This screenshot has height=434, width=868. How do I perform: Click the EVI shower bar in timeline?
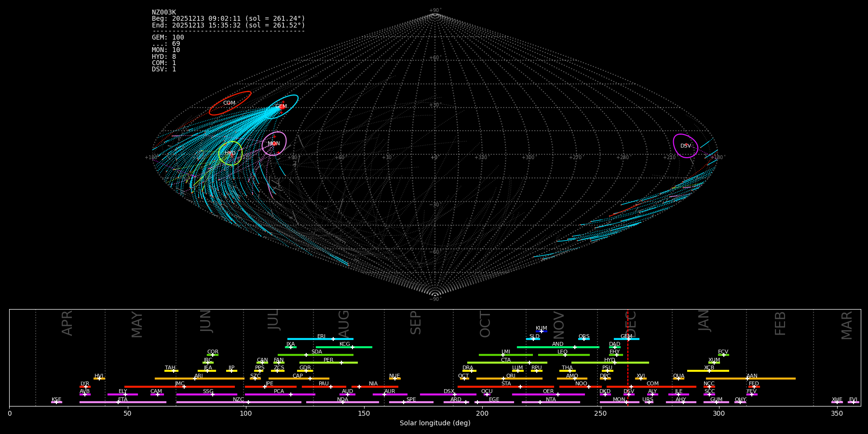point(854,402)
